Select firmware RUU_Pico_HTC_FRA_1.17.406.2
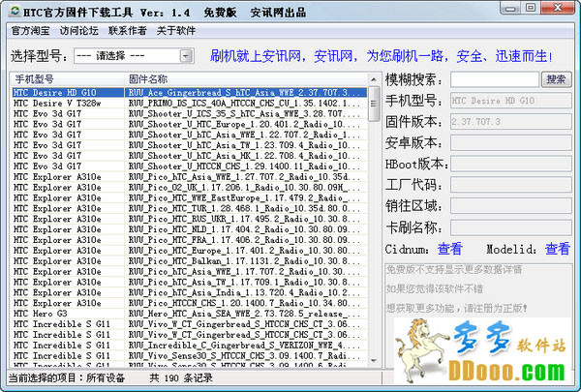Viewport: 581px width, 392px height. (x=190, y=240)
